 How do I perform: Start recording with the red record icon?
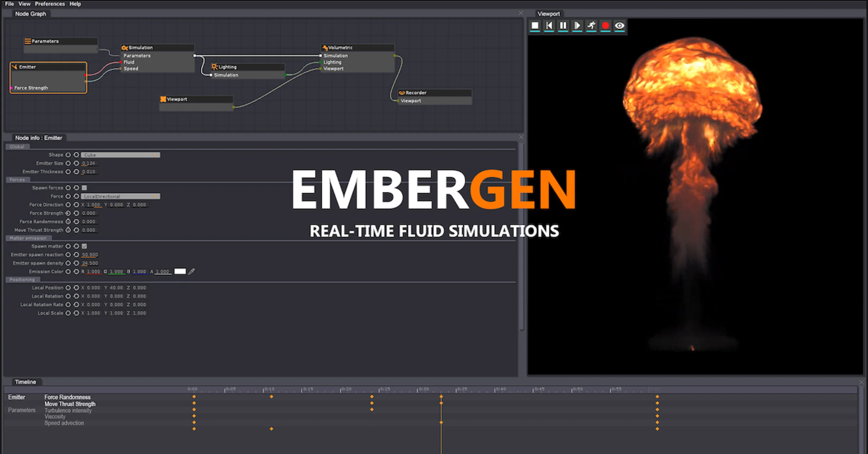click(x=605, y=25)
